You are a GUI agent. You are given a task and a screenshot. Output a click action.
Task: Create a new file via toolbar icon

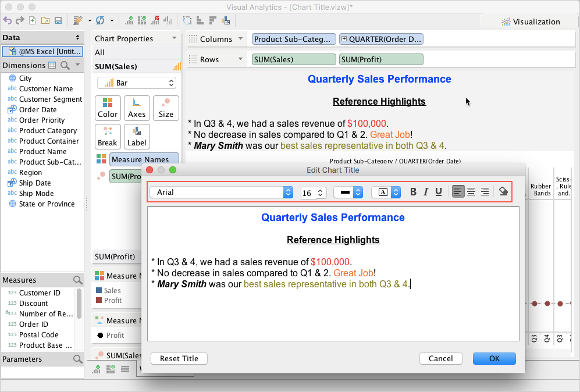point(33,21)
